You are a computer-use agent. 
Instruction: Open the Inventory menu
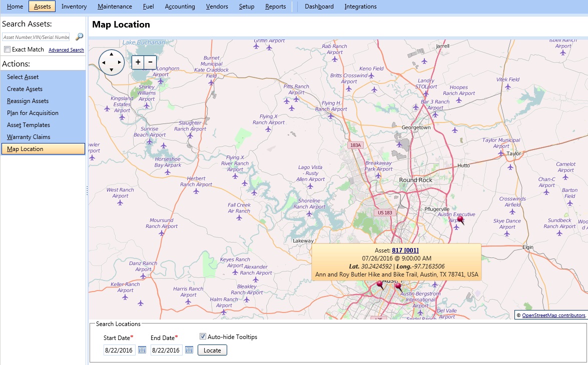(74, 6)
